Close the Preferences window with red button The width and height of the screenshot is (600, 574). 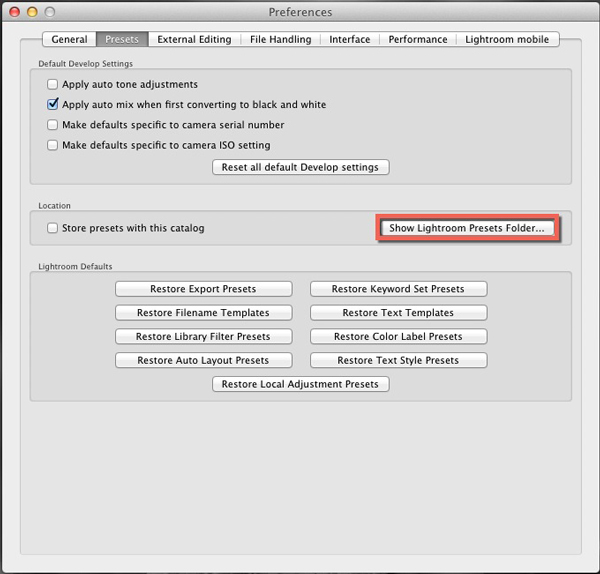pos(14,12)
